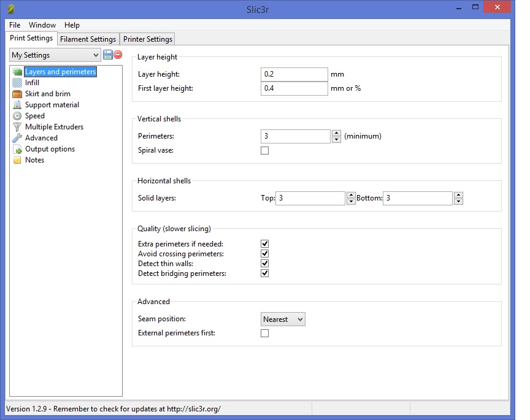Click the Slic3r window title text
Image resolution: width=530 pixels, height=420 pixels.
pyautogui.click(x=258, y=9)
